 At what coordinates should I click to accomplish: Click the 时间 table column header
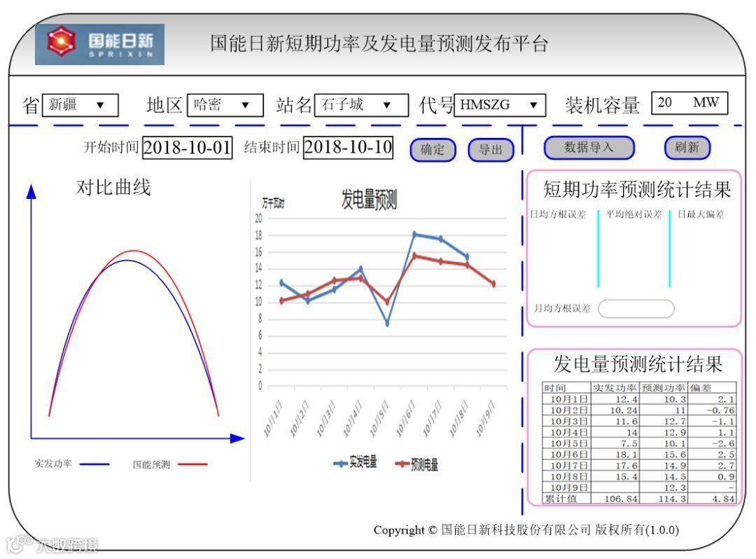(566, 387)
